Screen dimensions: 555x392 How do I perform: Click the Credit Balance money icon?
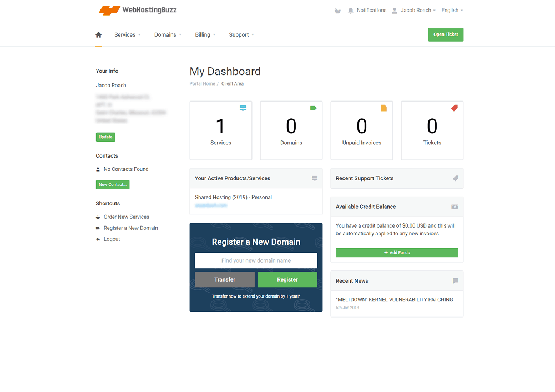click(x=455, y=207)
